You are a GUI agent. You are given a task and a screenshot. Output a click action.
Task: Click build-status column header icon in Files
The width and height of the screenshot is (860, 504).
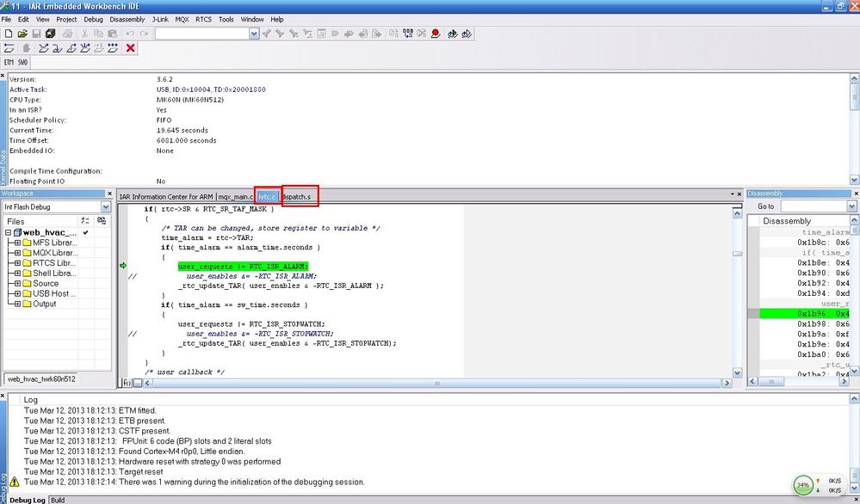point(85,221)
